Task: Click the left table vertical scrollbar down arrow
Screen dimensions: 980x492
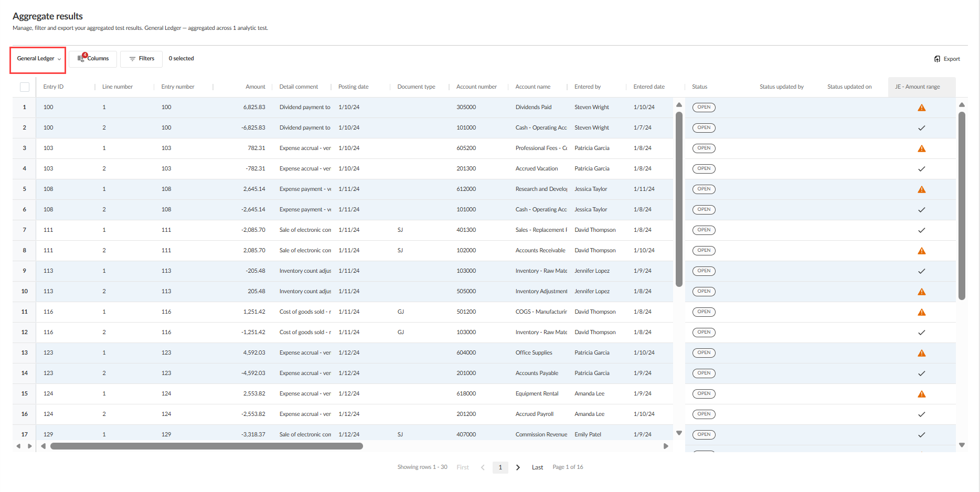Action: pos(679,433)
